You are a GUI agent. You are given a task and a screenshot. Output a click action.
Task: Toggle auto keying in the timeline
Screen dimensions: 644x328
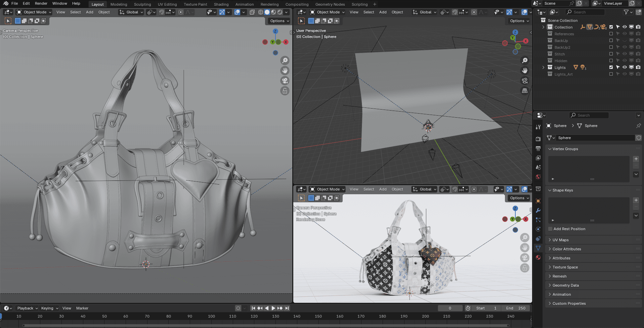click(x=238, y=308)
